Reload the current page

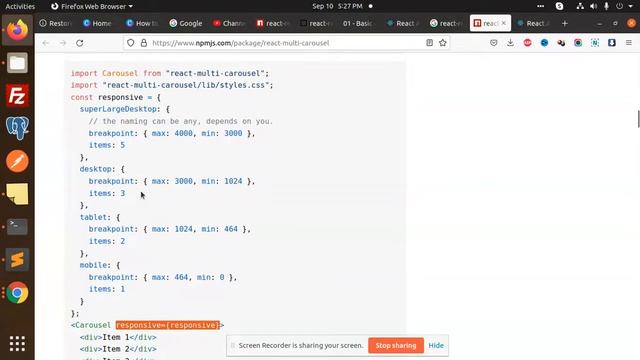point(80,43)
